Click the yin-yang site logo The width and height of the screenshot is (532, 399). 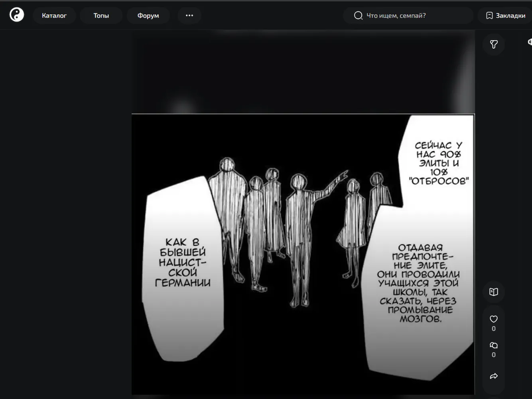point(17,15)
